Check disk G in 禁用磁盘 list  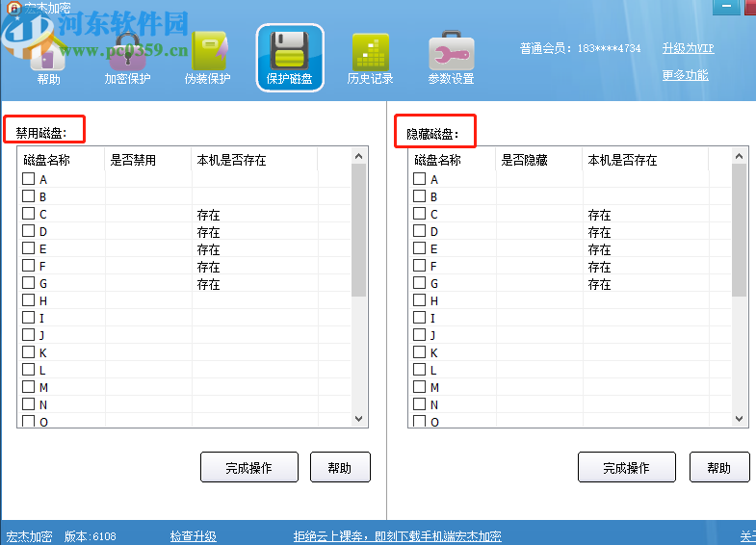point(29,283)
